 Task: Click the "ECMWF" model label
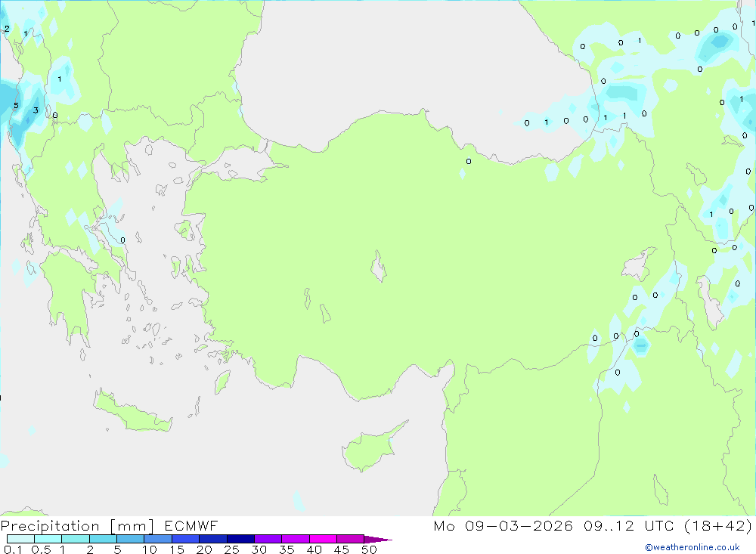191,525
